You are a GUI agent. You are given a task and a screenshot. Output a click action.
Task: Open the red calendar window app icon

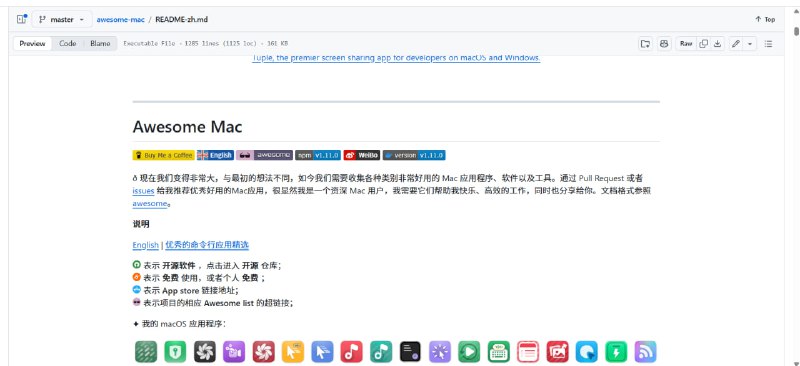tap(528, 352)
